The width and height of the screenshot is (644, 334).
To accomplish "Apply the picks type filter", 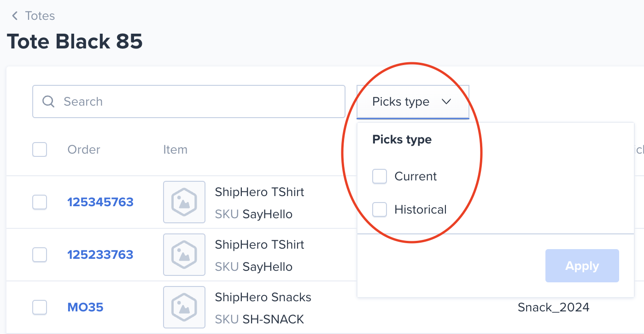I will tap(582, 266).
